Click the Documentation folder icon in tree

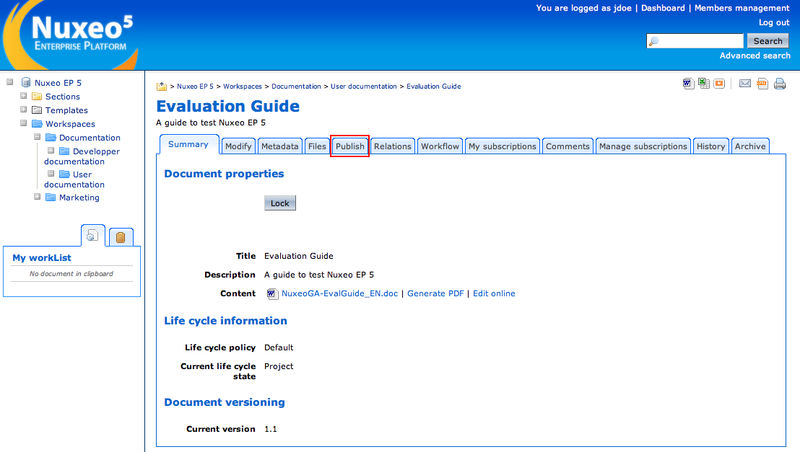click(51, 138)
